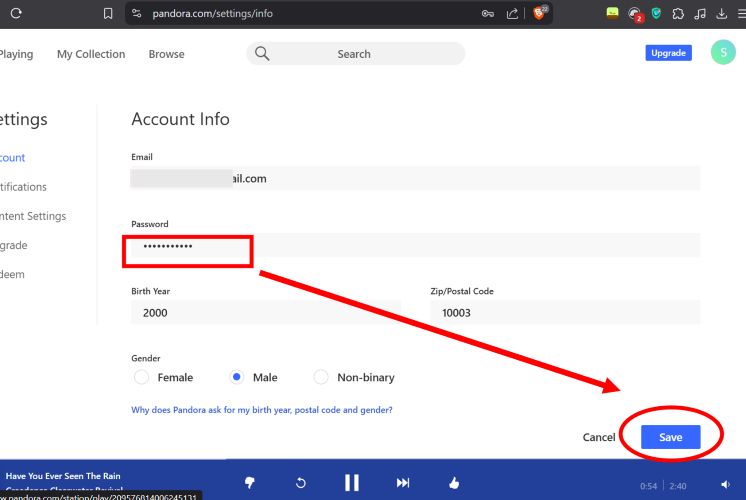Focus the Search input field
Screen dimensions: 746x500
pyautogui.click(x=355, y=54)
